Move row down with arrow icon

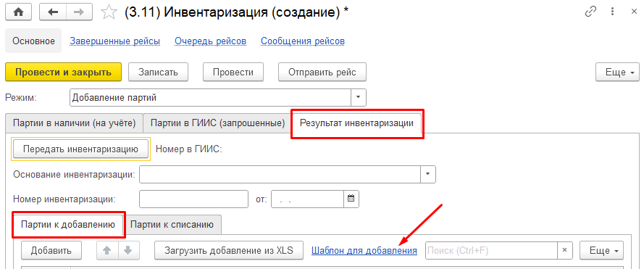pyautogui.click(x=128, y=250)
